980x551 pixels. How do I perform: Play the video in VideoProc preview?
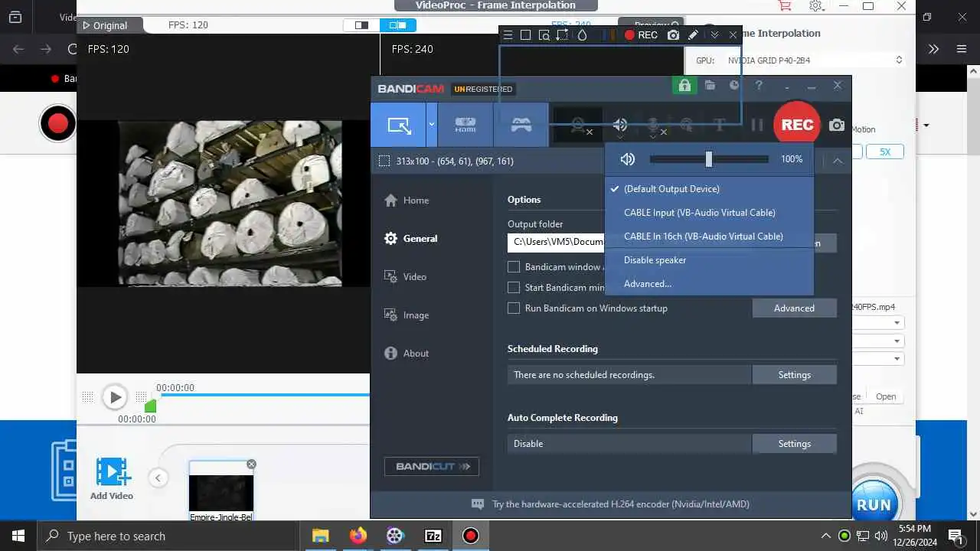point(115,397)
